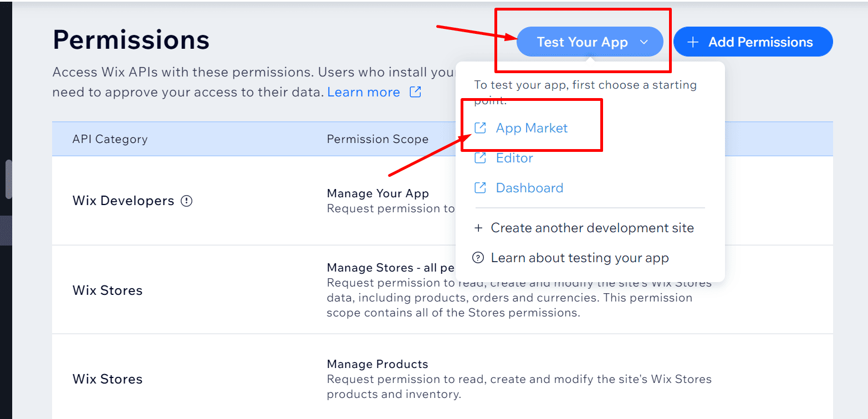Select the Wix Developers row label
Viewport: 868px width, 419px height.
tap(123, 201)
